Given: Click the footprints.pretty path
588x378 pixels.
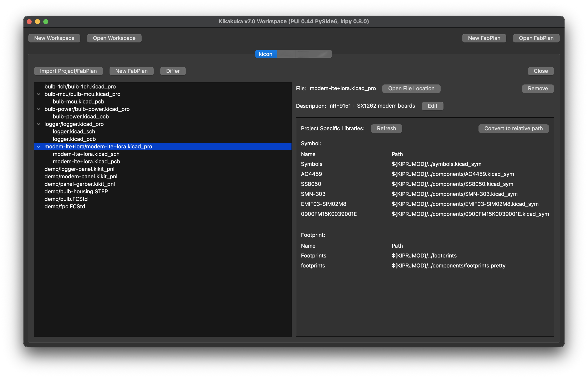Looking at the screenshot, I should pyautogui.click(x=448, y=266).
